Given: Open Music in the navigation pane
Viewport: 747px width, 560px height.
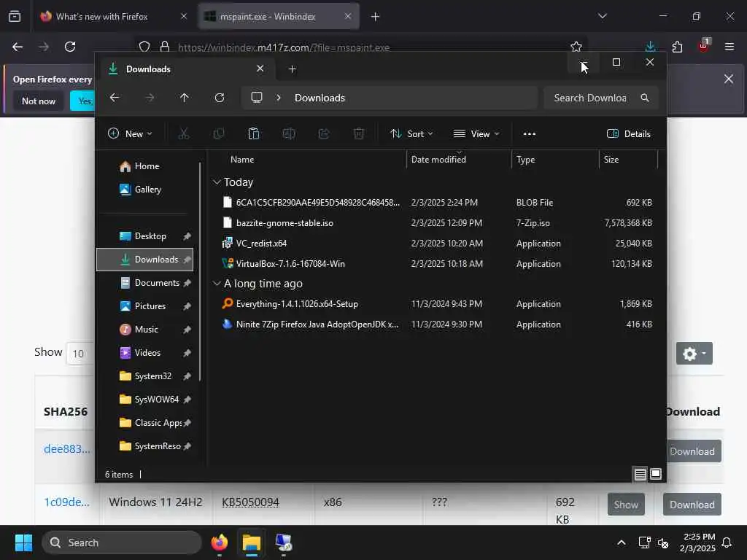Looking at the screenshot, I should pos(145,330).
